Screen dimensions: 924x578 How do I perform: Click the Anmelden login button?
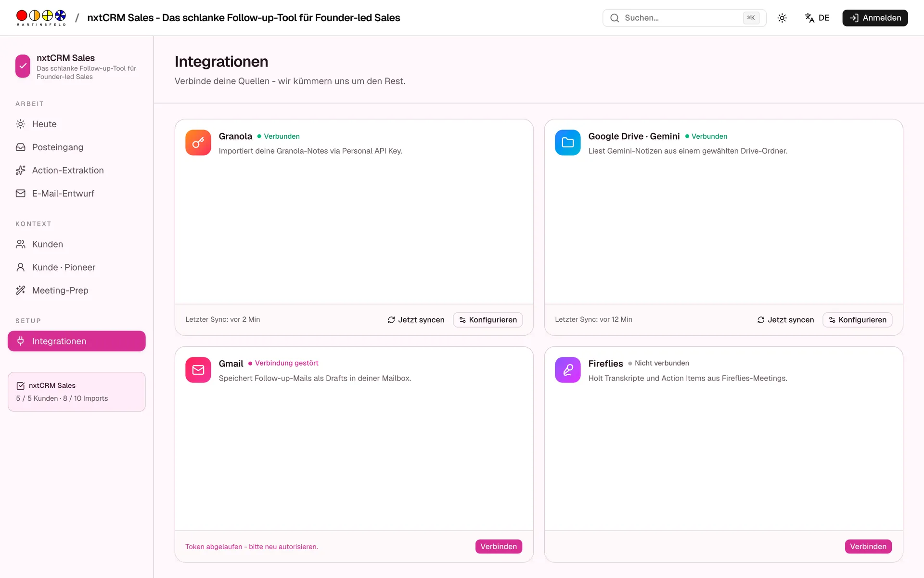[x=875, y=18]
